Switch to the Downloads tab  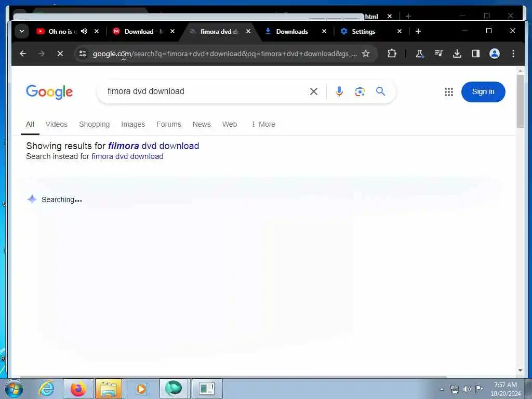click(x=292, y=31)
